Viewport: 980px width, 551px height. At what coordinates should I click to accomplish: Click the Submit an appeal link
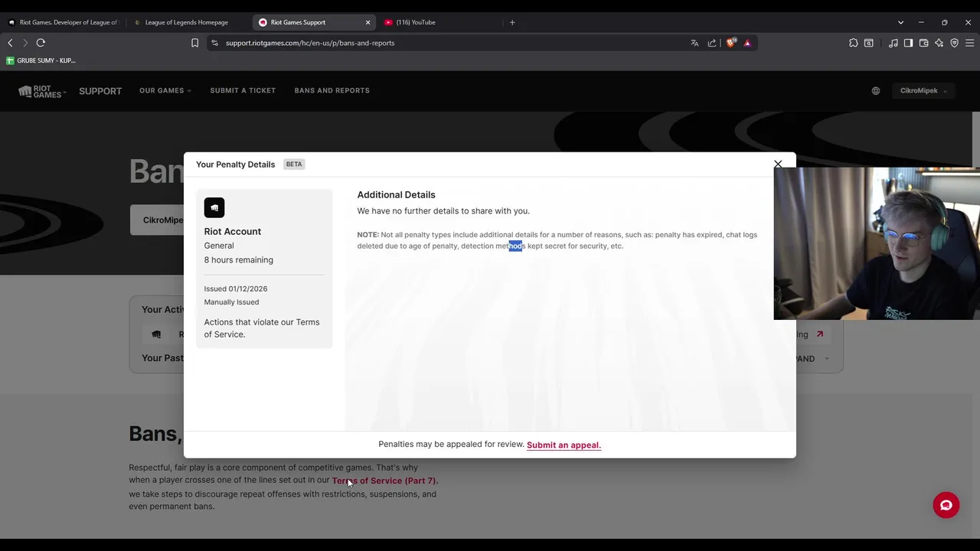(x=563, y=445)
